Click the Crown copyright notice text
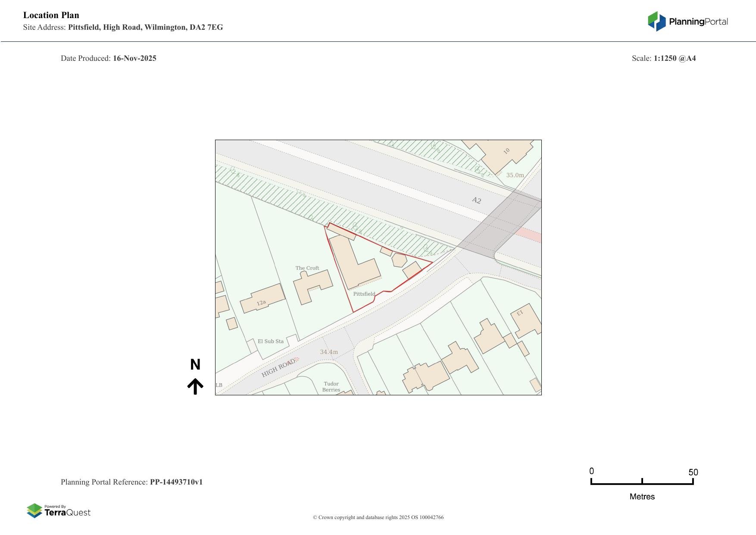Viewport: 756px width, 535px height. point(378,517)
